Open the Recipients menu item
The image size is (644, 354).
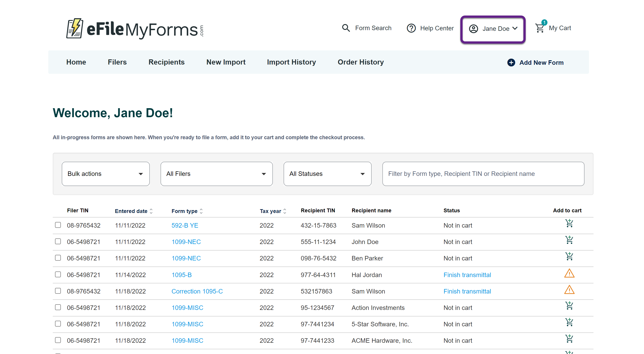(x=166, y=62)
